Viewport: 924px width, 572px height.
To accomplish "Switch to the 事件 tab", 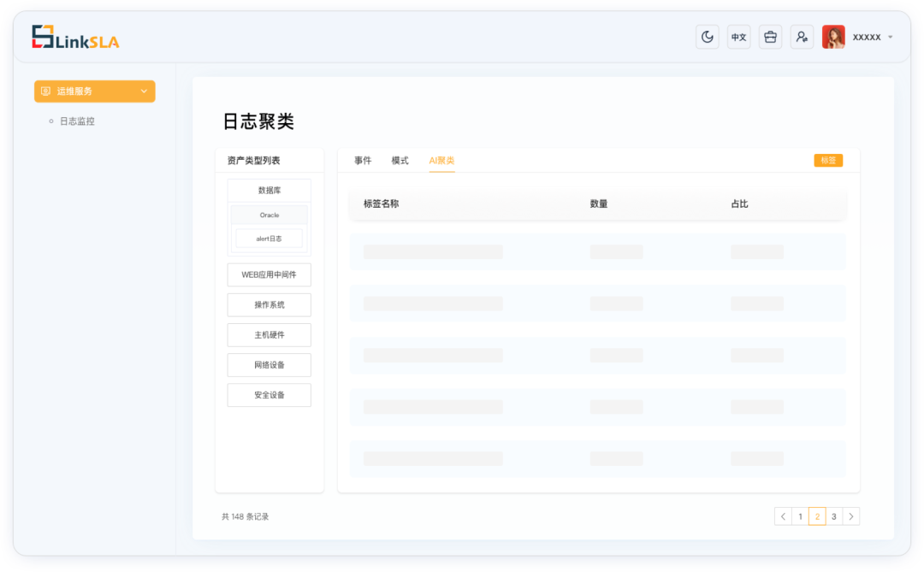I will [363, 160].
